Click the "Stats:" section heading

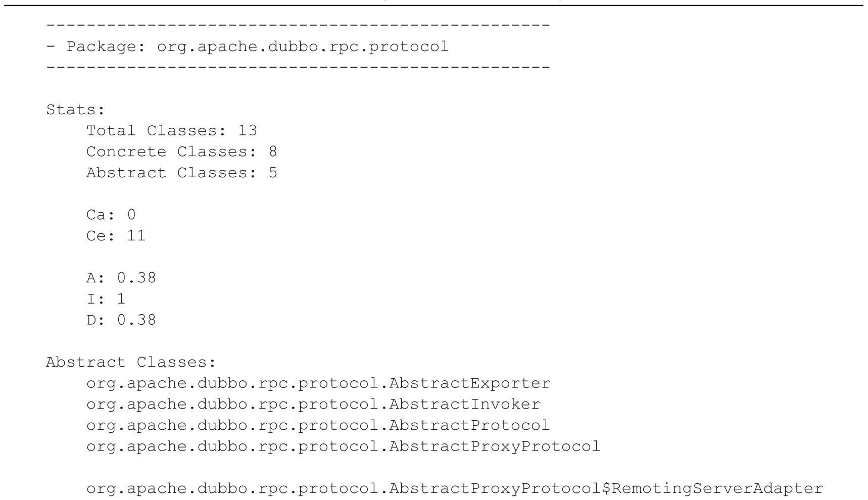coord(75,110)
